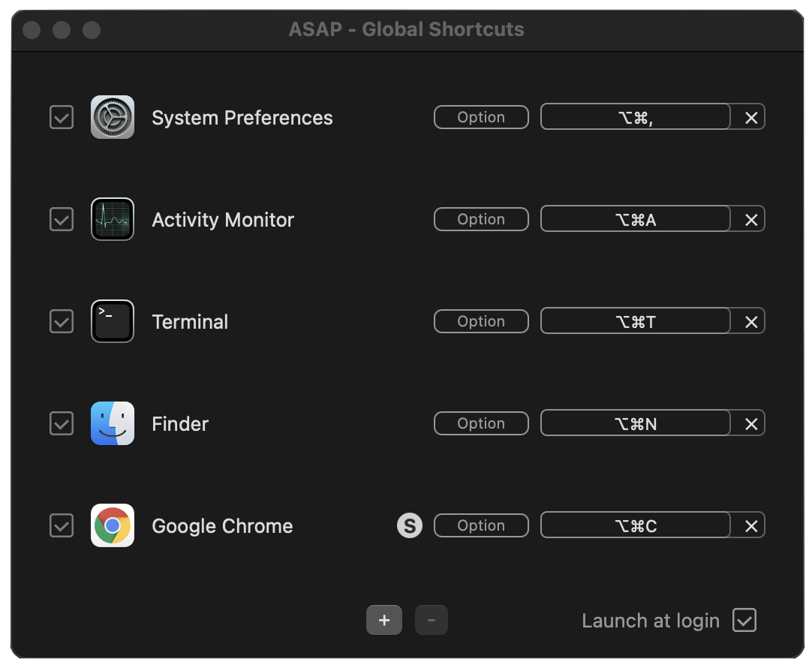Viewport: 812px width, 668px height.
Task: Open Option button for Finder
Action: pyautogui.click(x=481, y=423)
